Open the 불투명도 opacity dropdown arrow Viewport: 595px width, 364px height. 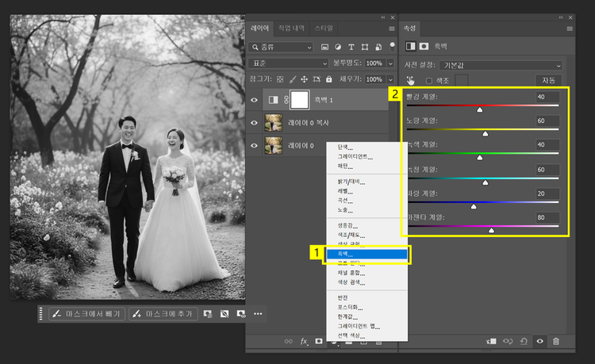tap(390, 63)
